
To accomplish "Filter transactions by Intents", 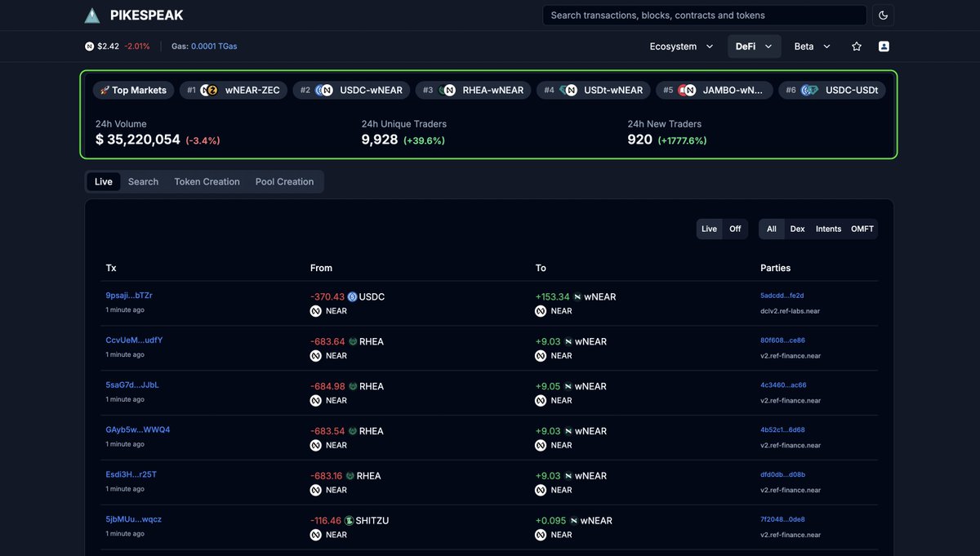I will coord(828,229).
